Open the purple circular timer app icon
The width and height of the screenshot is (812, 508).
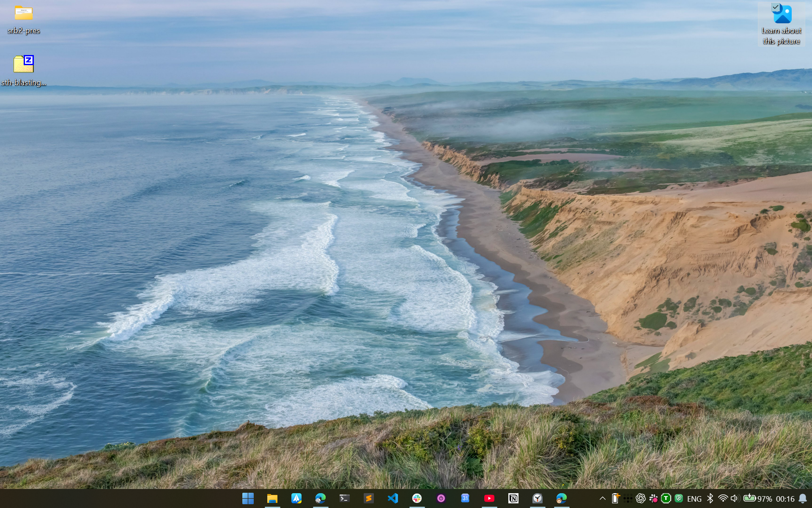(441, 498)
